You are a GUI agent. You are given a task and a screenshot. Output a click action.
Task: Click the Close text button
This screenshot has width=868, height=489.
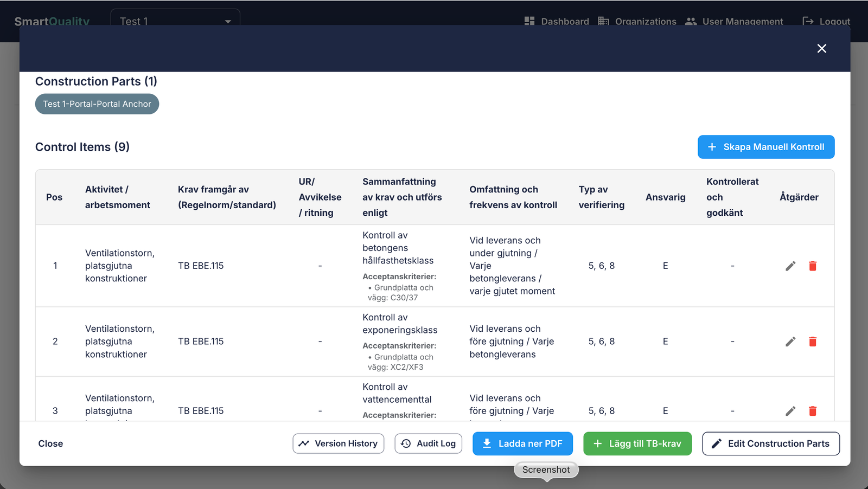pos(50,443)
